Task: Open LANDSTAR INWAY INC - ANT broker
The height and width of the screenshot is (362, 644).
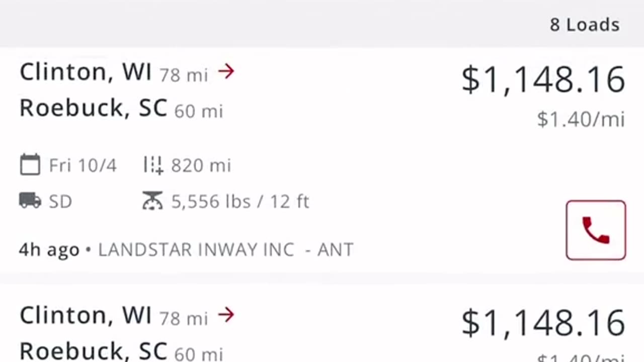Action: coord(226,249)
